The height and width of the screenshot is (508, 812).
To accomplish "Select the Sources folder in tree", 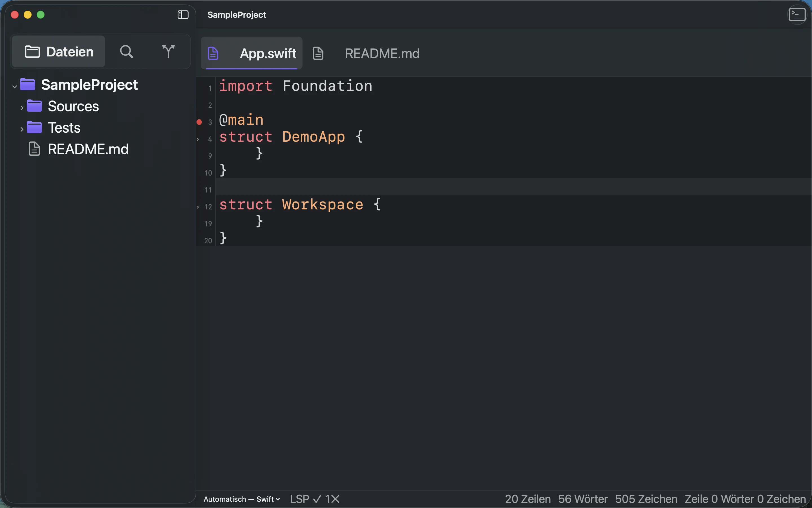I will coord(100,106).
